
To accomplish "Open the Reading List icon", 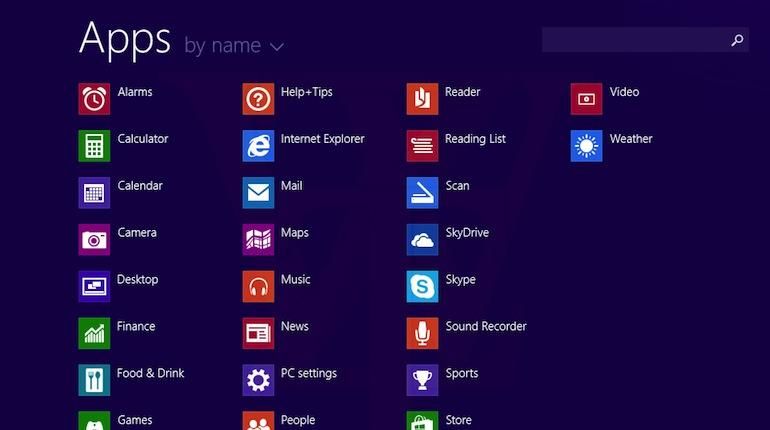I will tap(422, 146).
